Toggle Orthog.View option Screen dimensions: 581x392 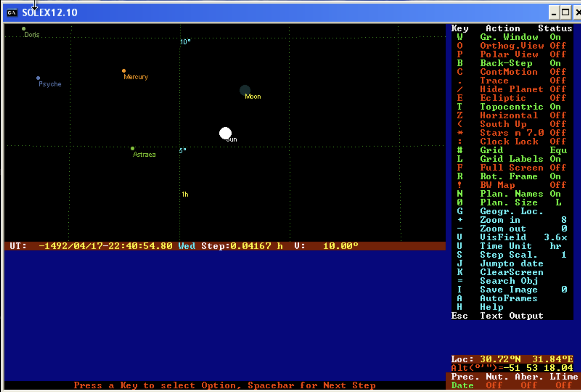(512, 46)
